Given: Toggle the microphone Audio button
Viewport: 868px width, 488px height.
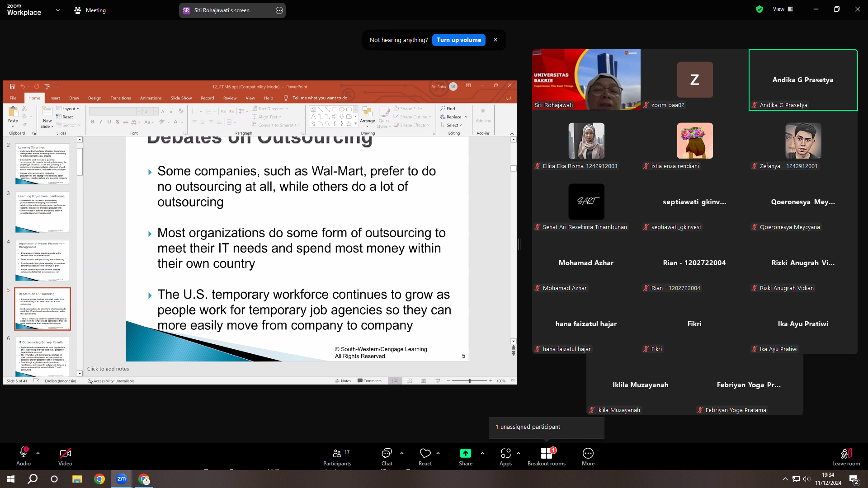Looking at the screenshot, I should (24, 457).
